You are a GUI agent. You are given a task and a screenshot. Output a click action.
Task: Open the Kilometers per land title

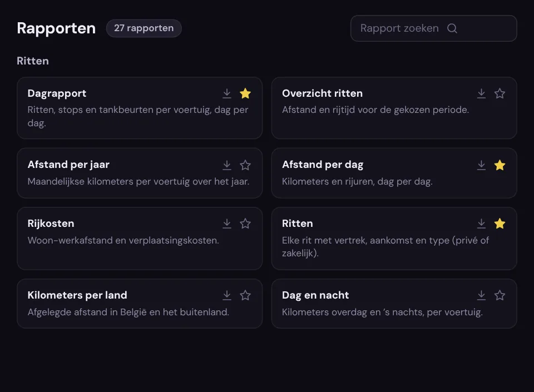click(x=77, y=295)
